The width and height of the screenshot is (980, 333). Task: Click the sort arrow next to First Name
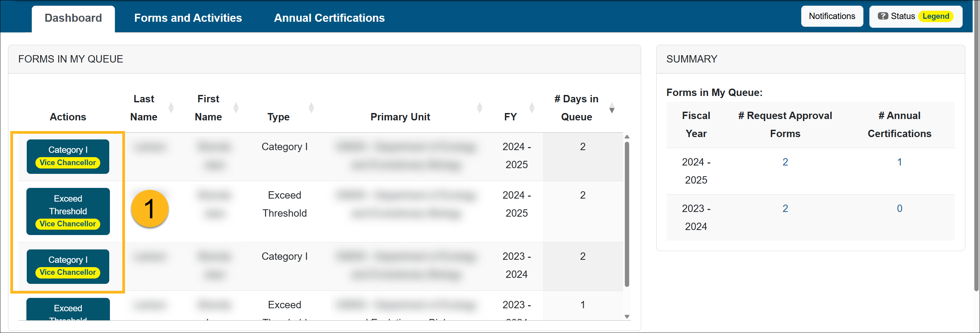[237, 108]
